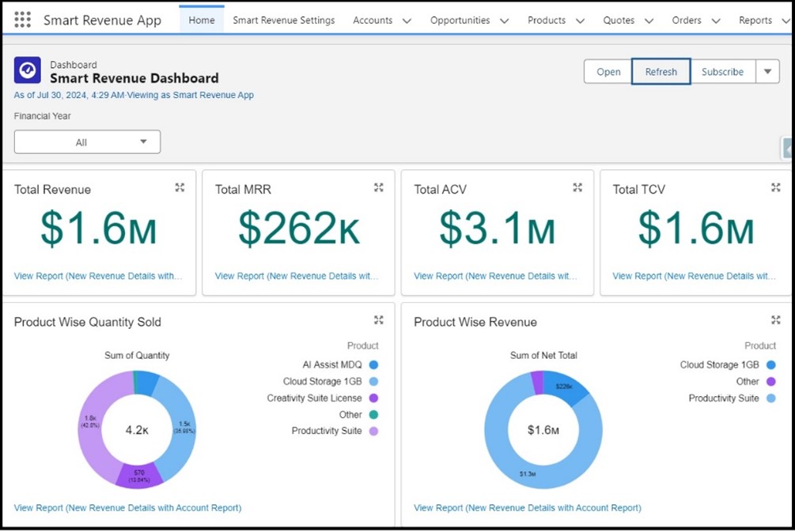Open the App Launcher grid icon
The width and height of the screenshot is (795, 532).
(22, 20)
